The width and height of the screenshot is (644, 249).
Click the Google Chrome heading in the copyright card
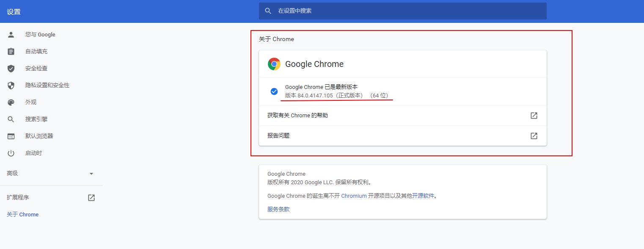(x=286, y=174)
